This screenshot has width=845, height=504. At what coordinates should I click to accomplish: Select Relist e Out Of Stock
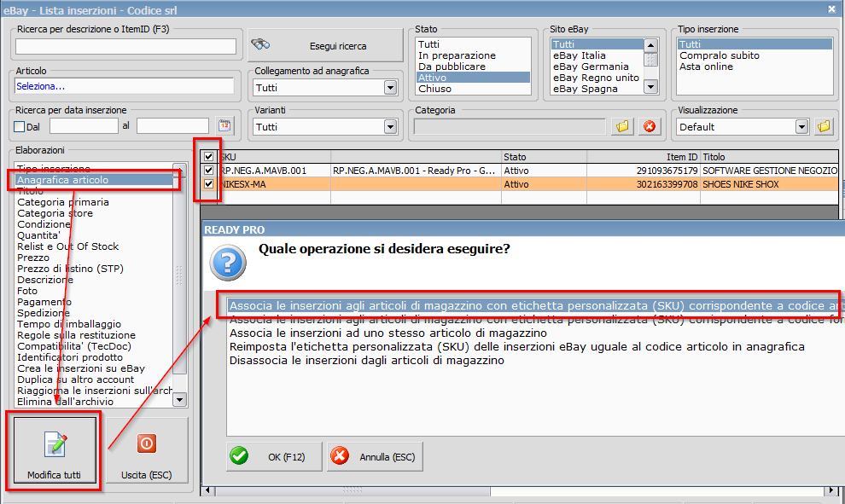[x=94, y=246]
